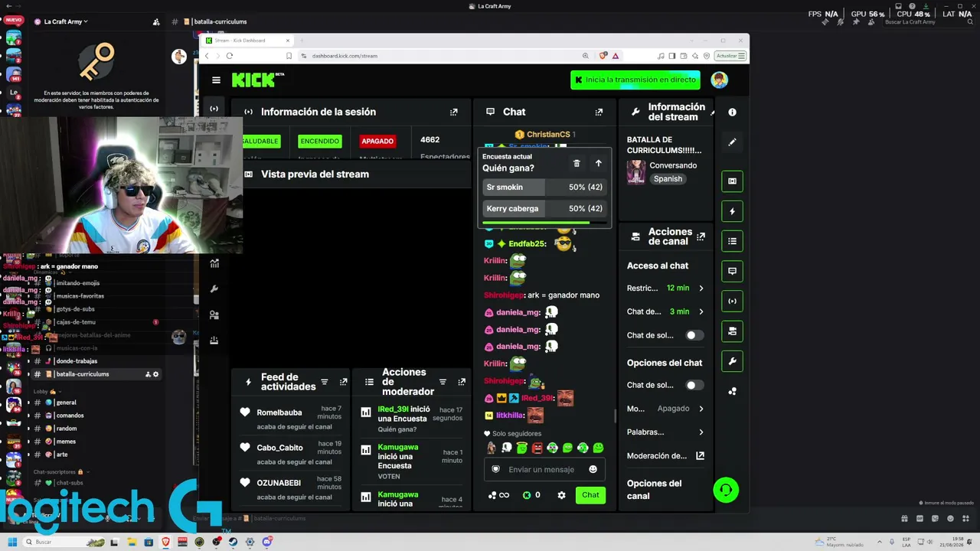Viewport: 980px width, 551px height.
Task: Bookmark this page in the browser
Action: (x=289, y=56)
